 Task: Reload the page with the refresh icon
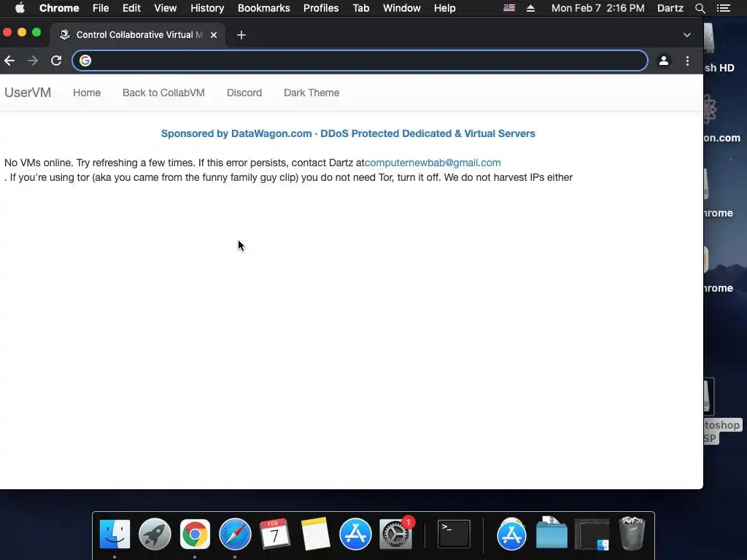(56, 61)
